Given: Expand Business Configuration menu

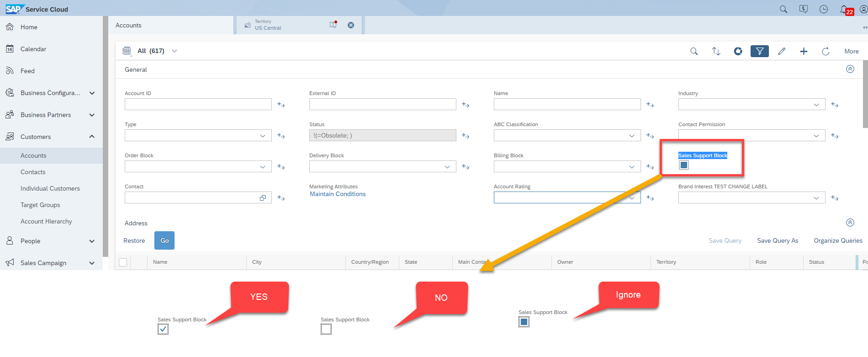Looking at the screenshot, I should click(92, 93).
